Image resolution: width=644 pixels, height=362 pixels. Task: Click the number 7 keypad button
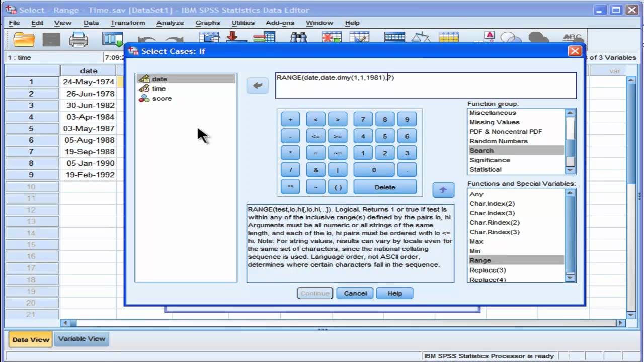(363, 119)
